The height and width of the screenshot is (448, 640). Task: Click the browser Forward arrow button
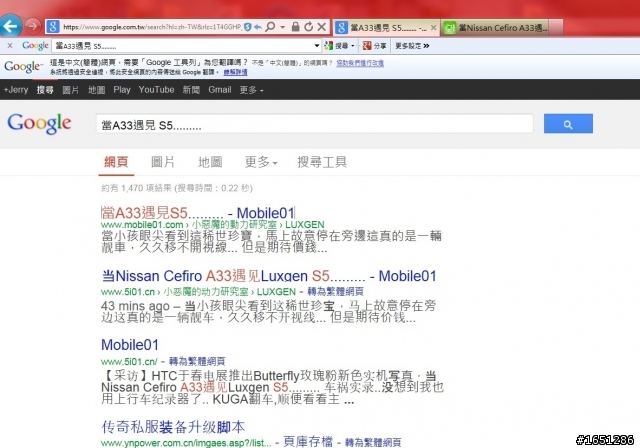point(32,27)
